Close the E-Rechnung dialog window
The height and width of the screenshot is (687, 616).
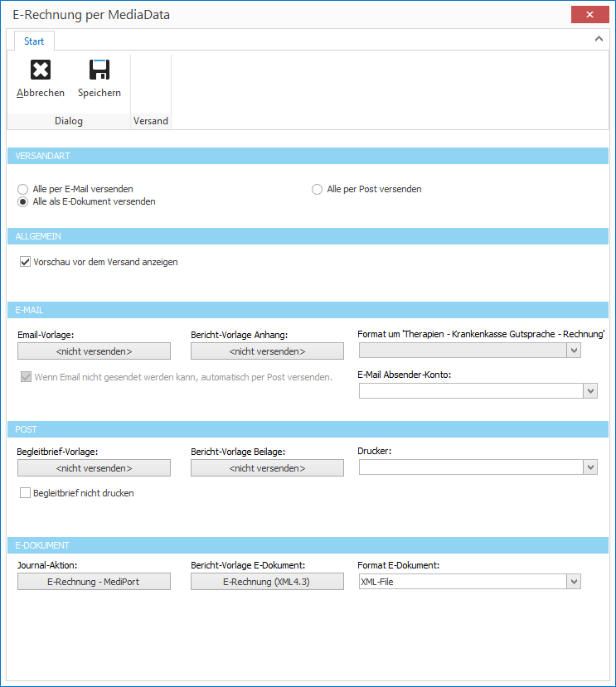tap(589, 15)
